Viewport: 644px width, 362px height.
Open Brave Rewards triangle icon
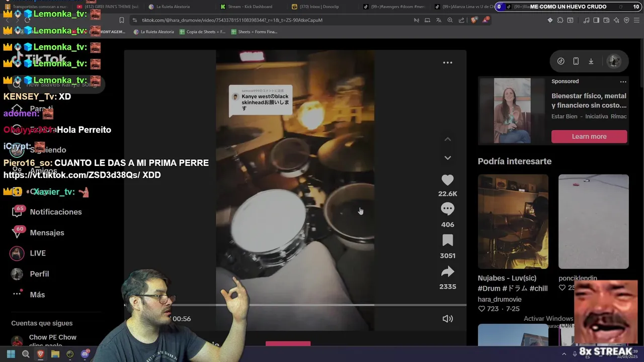click(x=486, y=20)
